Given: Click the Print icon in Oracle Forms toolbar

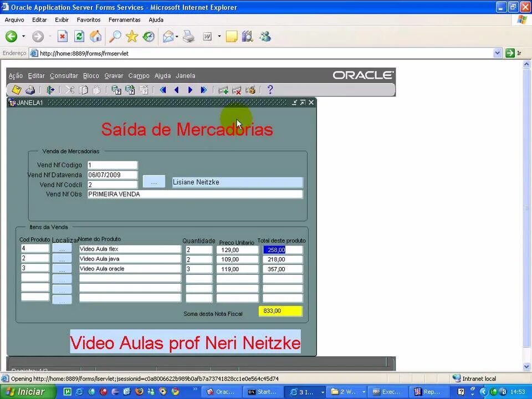Looking at the screenshot, I should point(30,90).
